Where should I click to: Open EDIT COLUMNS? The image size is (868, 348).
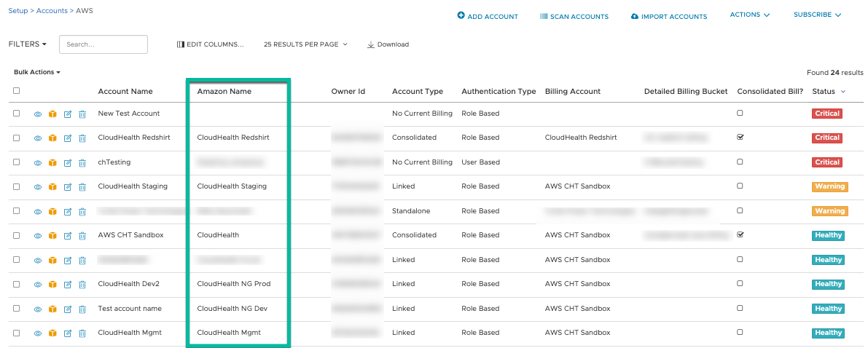pos(210,44)
